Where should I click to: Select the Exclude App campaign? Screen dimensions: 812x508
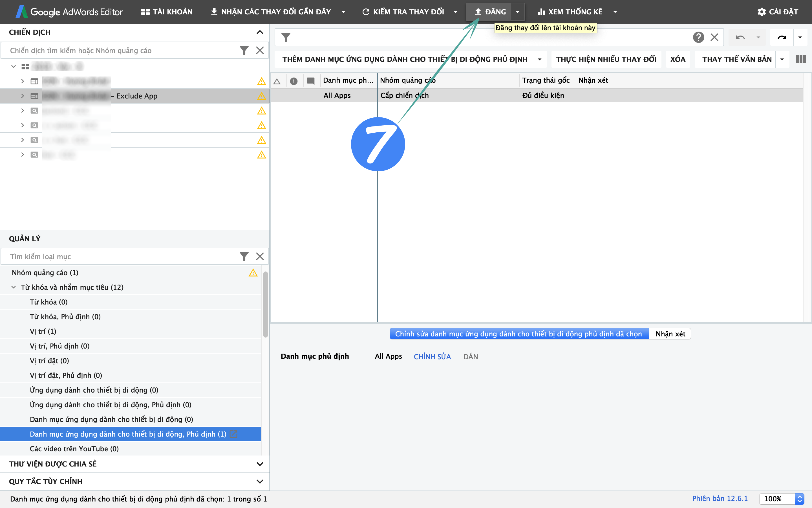(134, 96)
